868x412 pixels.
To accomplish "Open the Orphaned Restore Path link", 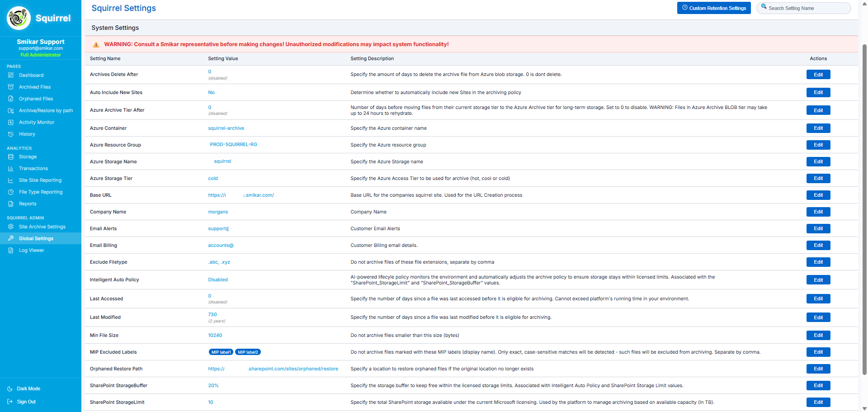I will tap(273, 369).
